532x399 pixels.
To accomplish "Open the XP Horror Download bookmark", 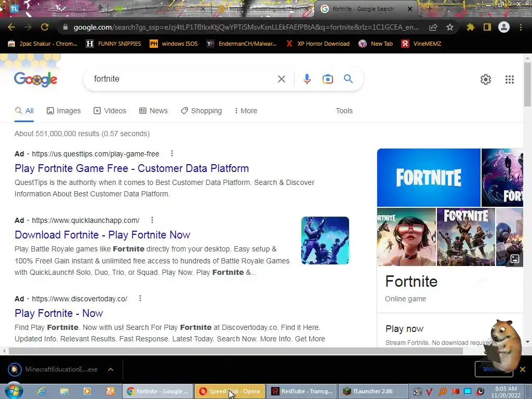I will click(x=317, y=44).
